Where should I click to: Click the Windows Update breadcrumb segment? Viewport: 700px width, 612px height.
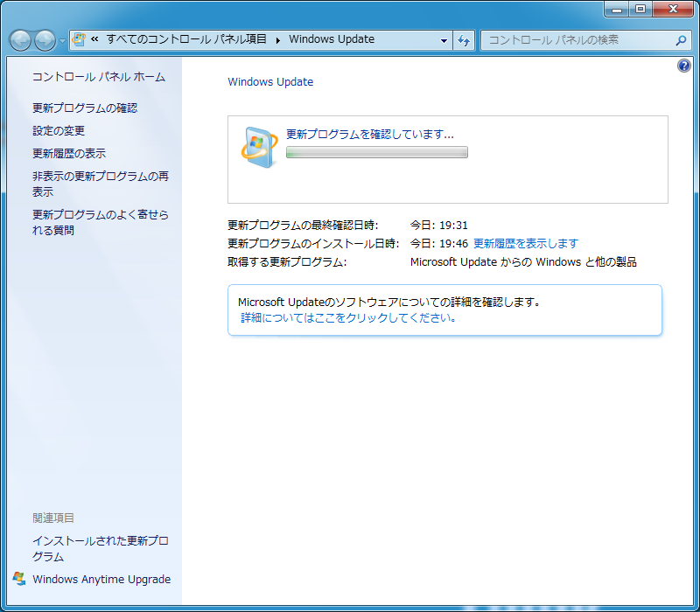coord(332,39)
